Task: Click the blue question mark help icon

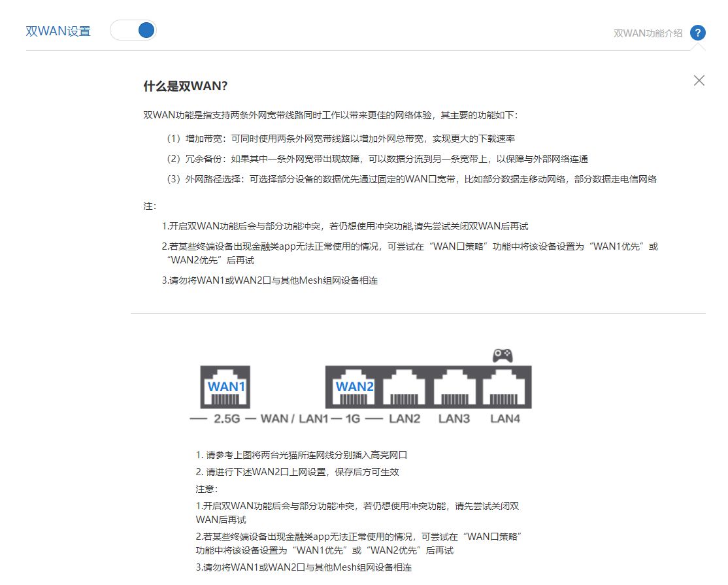Action: [698, 33]
